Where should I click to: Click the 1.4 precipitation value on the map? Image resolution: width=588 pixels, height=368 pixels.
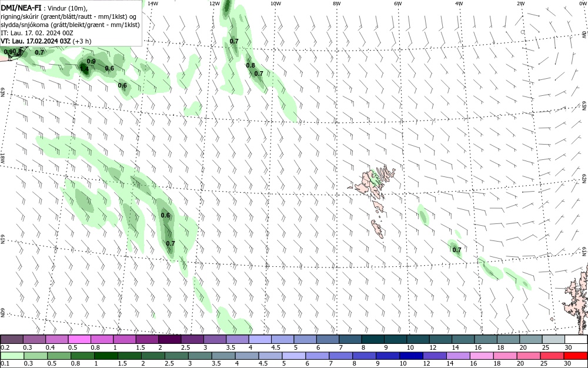[x=84, y=69]
